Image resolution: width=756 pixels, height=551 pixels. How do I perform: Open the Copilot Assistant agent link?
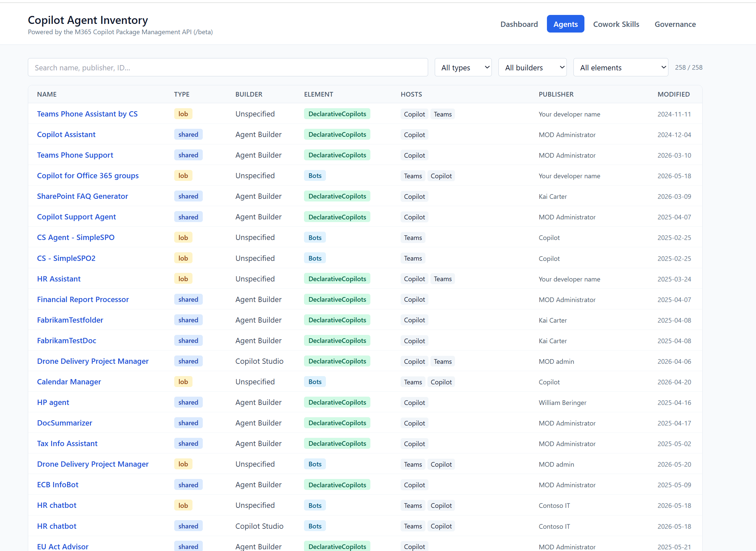[66, 134]
